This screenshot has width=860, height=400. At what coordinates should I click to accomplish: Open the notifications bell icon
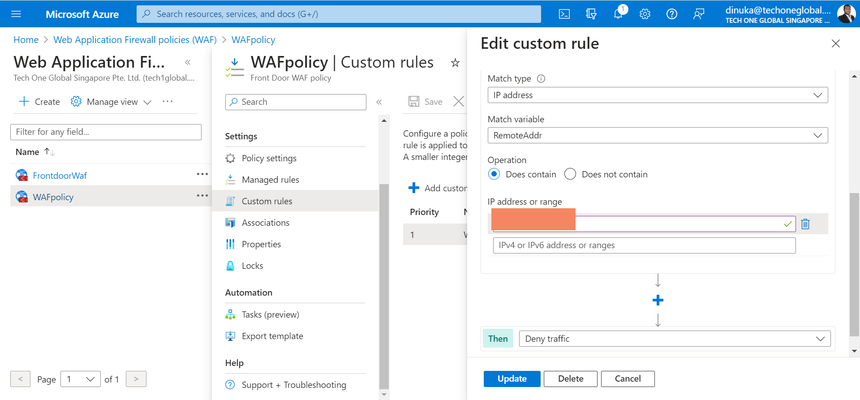[x=619, y=14]
